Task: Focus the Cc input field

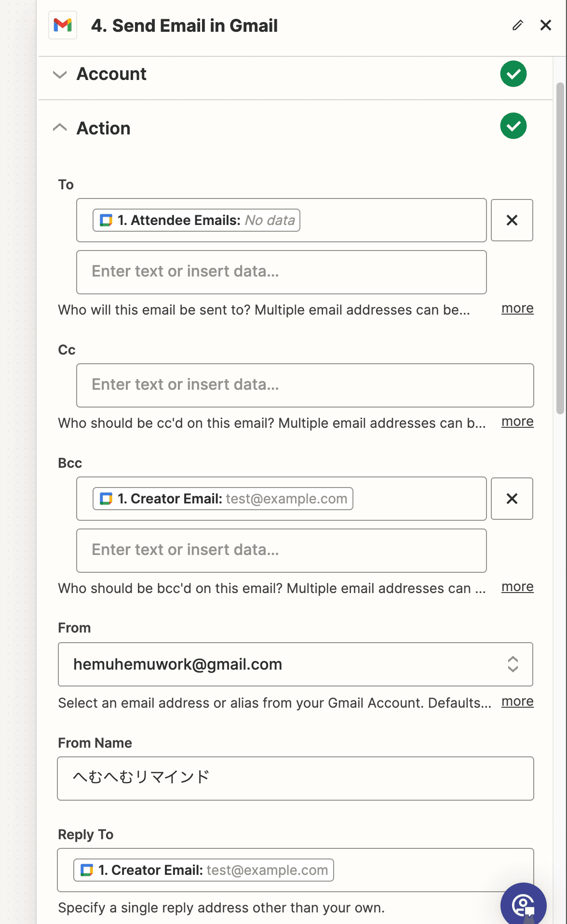Action: click(x=305, y=385)
